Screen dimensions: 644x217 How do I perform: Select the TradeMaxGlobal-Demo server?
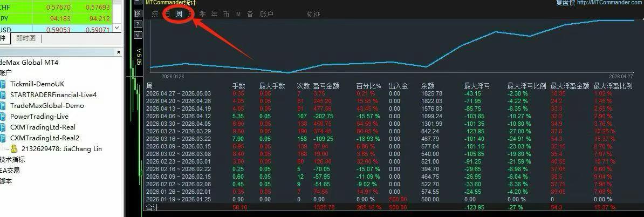(x=47, y=106)
